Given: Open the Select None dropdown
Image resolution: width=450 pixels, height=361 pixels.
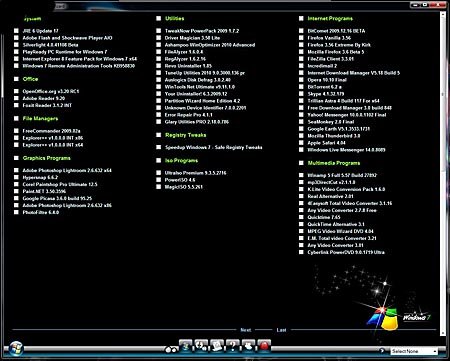Looking at the screenshot, I should pyautogui.click(x=414, y=351).
